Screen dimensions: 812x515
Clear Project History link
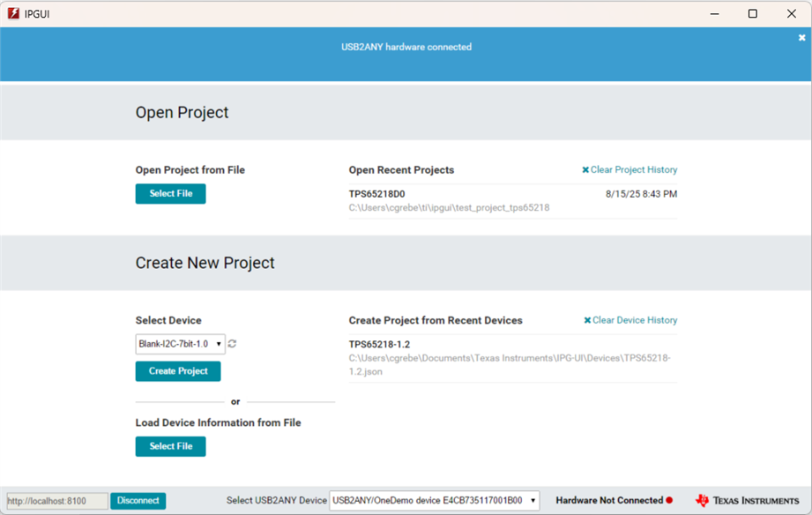click(629, 170)
